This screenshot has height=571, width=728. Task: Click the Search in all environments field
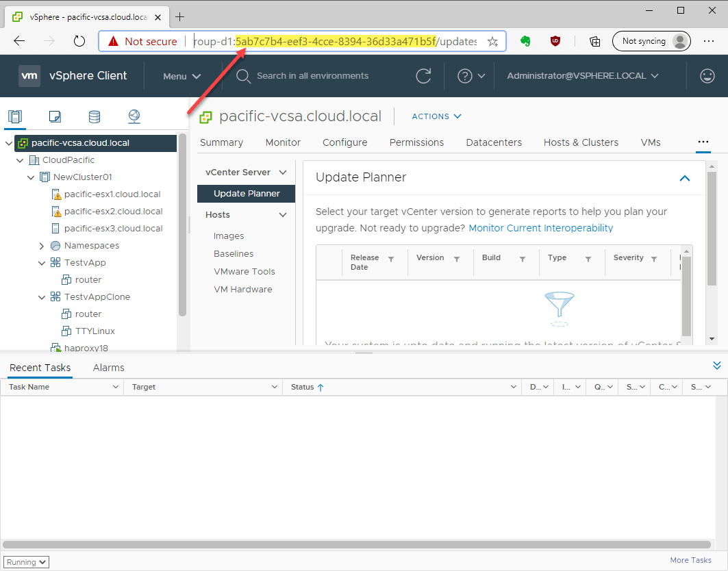(x=312, y=76)
